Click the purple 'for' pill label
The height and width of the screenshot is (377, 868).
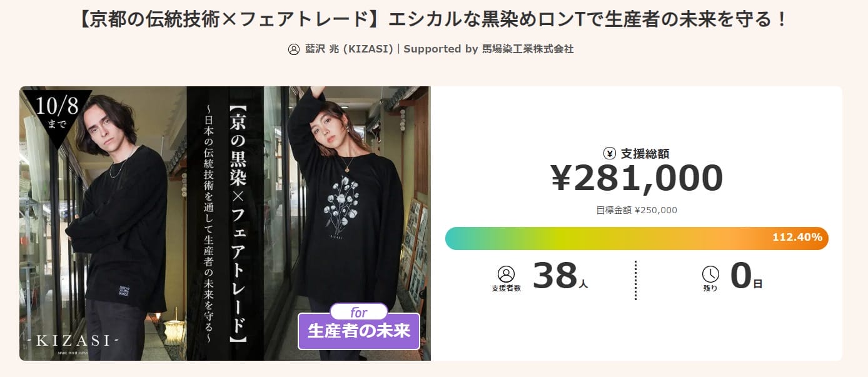pos(358,312)
